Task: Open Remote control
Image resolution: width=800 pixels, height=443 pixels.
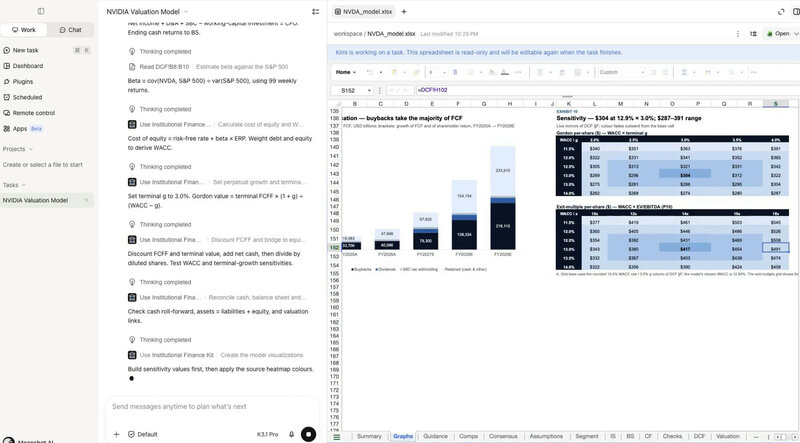Action: pyautogui.click(x=29, y=113)
